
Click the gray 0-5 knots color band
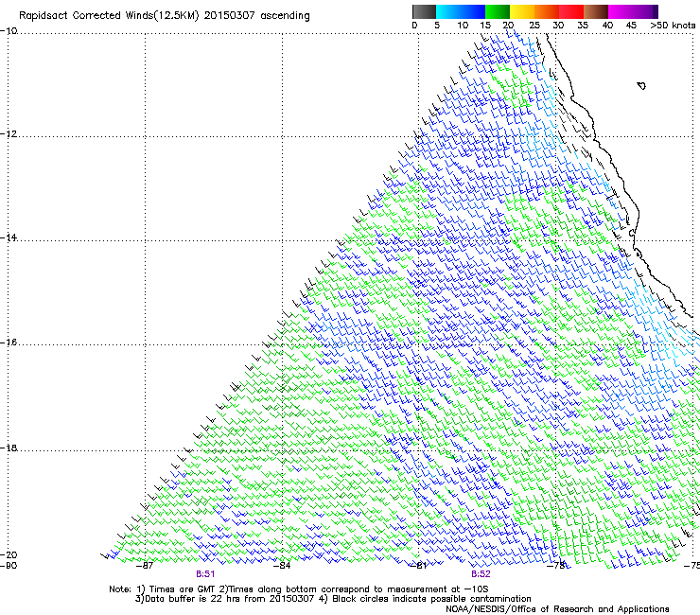(424, 11)
